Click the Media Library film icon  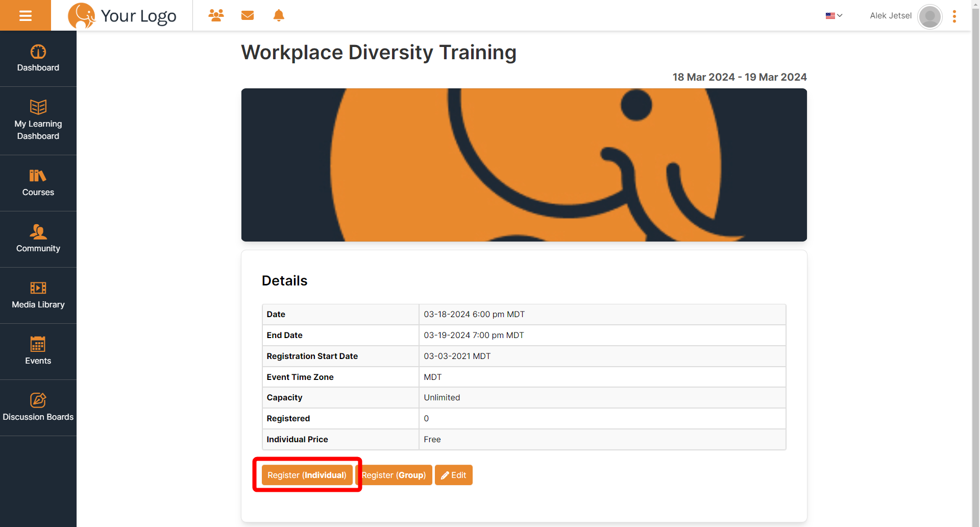(x=38, y=288)
